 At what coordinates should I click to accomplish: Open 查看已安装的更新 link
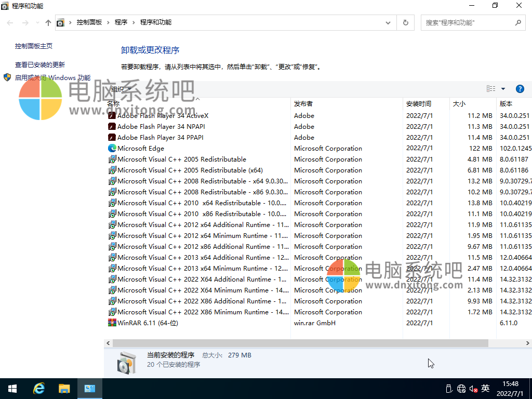pyautogui.click(x=40, y=65)
